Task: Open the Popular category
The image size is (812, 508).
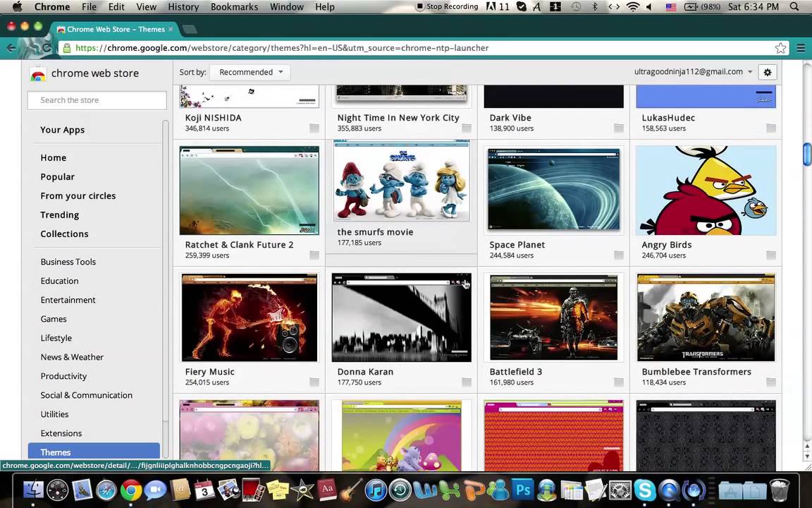Action: [58, 177]
